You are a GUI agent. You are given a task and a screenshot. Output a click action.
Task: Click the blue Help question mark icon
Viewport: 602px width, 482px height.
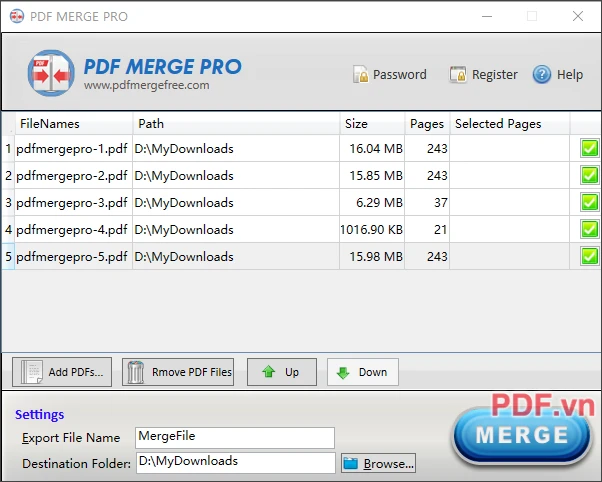click(x=542, y=74)
